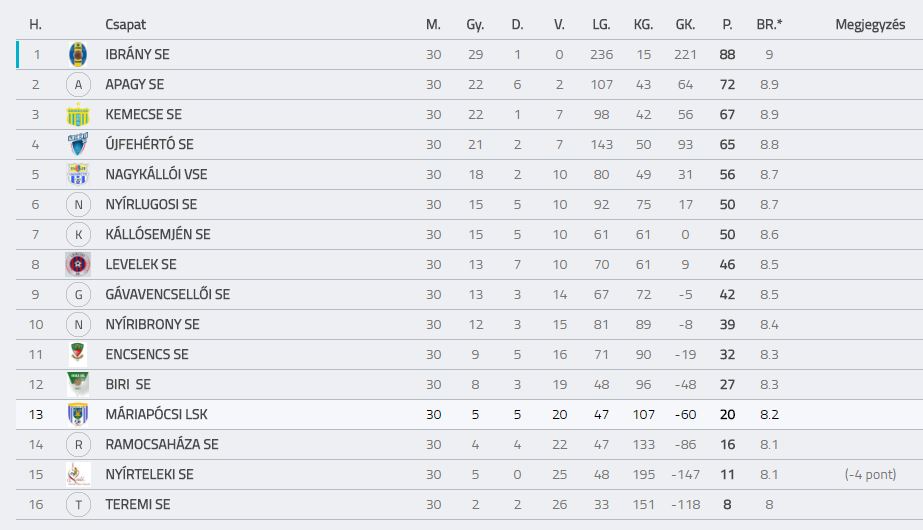Click the Nagykállói VSE club badge

pyautogui.click(x=78, y=174)
